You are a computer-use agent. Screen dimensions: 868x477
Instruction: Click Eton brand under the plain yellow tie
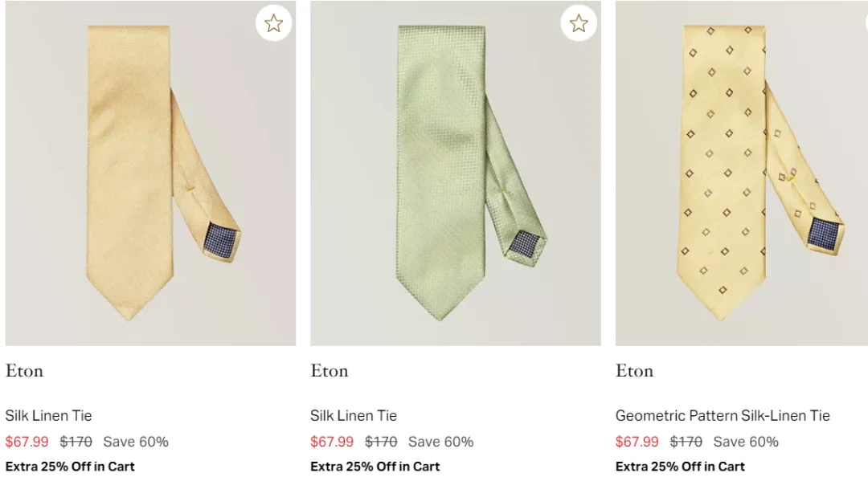[24, 371]
